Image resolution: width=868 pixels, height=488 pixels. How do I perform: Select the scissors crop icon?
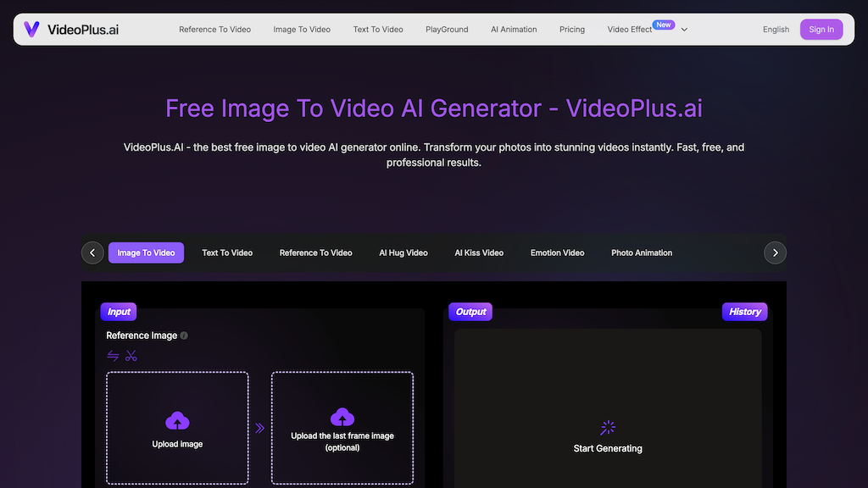[131, 356]
